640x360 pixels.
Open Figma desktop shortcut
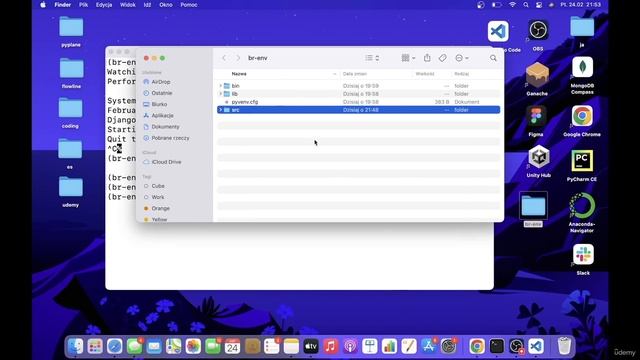pos(536,116)
